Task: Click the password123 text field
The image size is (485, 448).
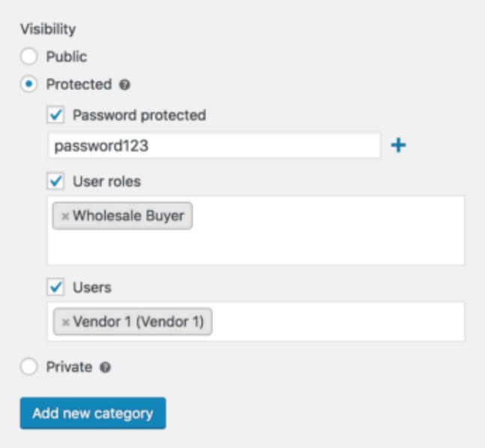Action: tap(214, 146)
